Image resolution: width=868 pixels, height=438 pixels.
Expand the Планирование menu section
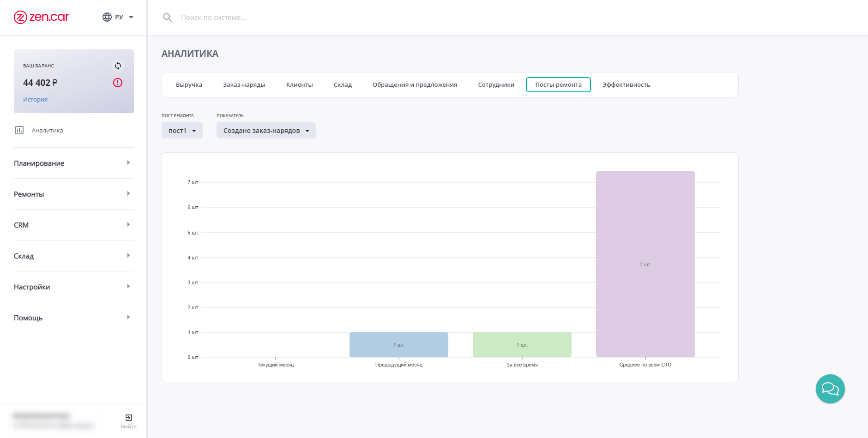pos(74,163)
